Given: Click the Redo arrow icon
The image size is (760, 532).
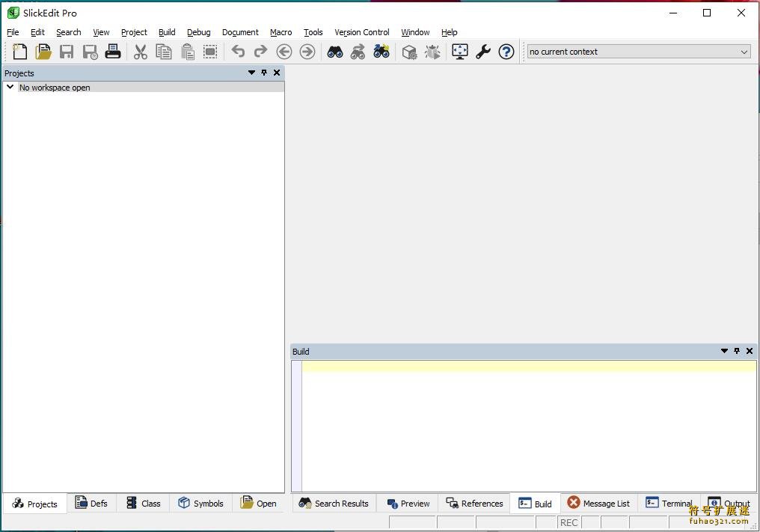Looking at the screenshot, I should tap(261, 52).
